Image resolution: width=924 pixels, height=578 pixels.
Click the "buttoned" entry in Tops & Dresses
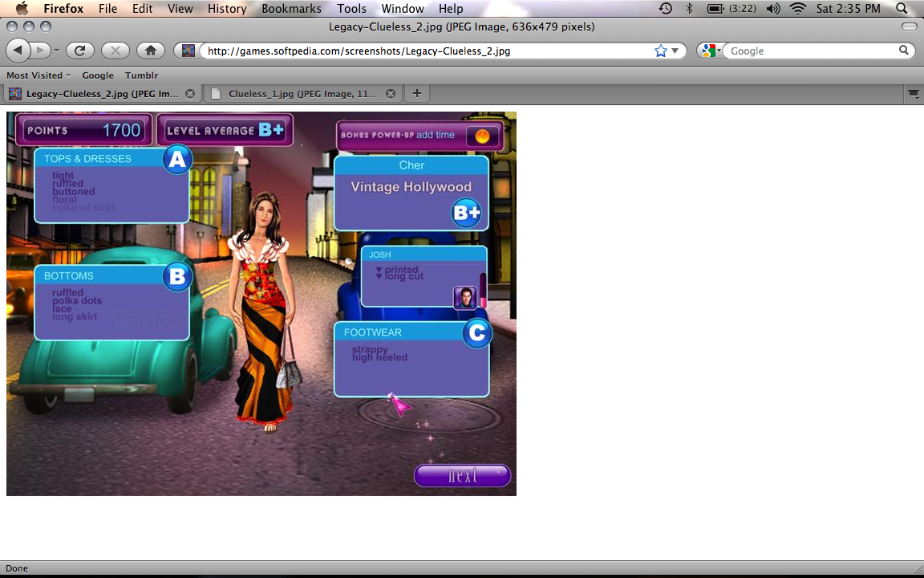point(74,192)
